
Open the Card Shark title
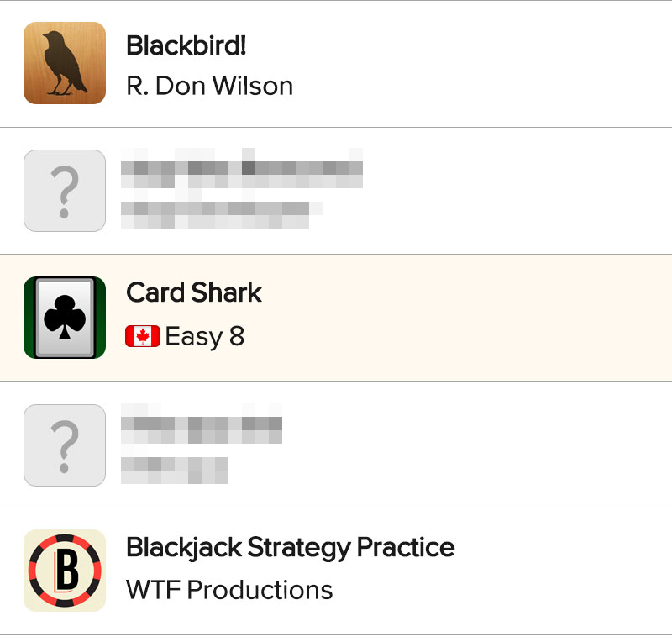194,292
